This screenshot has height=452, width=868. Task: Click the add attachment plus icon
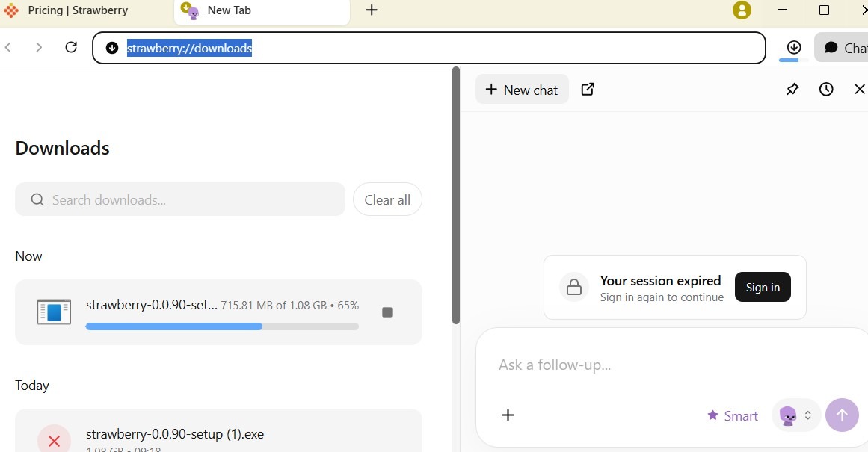tap(508, 415)
